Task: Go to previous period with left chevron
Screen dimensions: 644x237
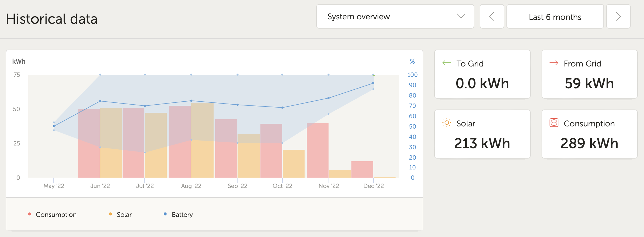Action: click(492, 16)
